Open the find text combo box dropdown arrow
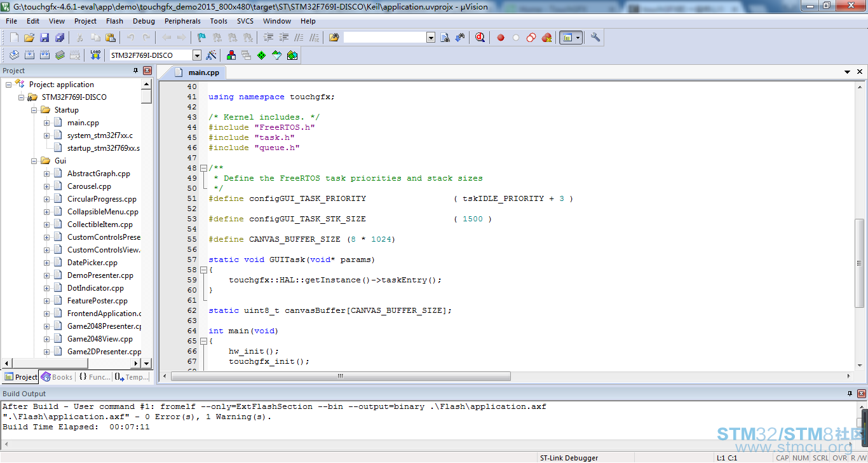The width and height of the screenshot is (868, 463). point(431,38)
